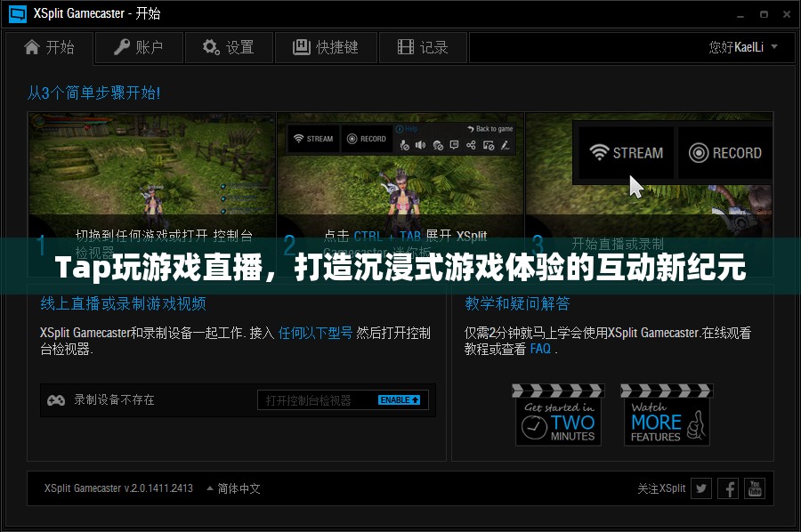Click the gear icon beside 设置
This screenshot has width=801, height=532.
point(211,47)
